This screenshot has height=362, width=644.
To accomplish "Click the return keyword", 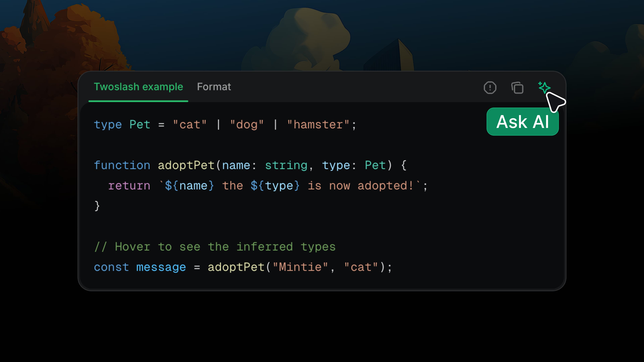I will 129,186.
